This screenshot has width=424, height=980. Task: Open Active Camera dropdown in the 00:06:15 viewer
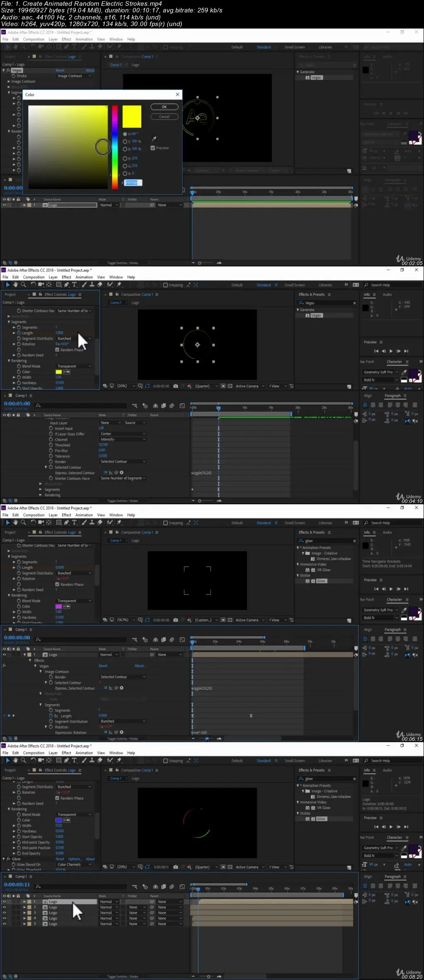pos(250,620)
